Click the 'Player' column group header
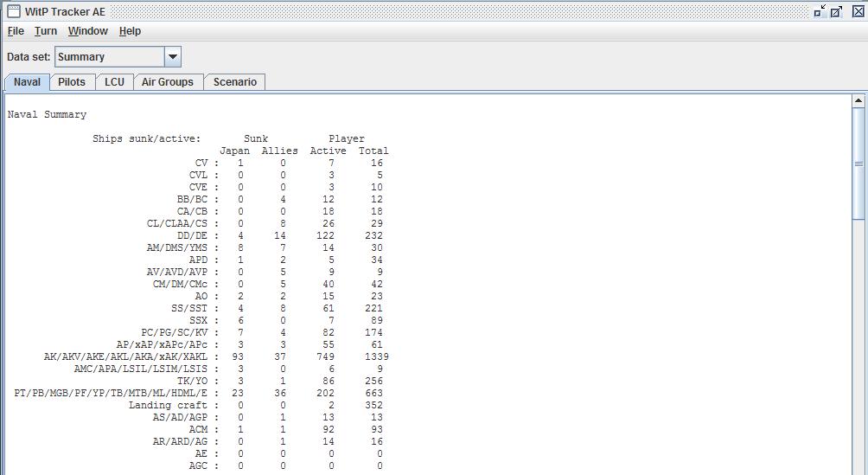Screen dimensions: 868x475 (x=347, y=138)
